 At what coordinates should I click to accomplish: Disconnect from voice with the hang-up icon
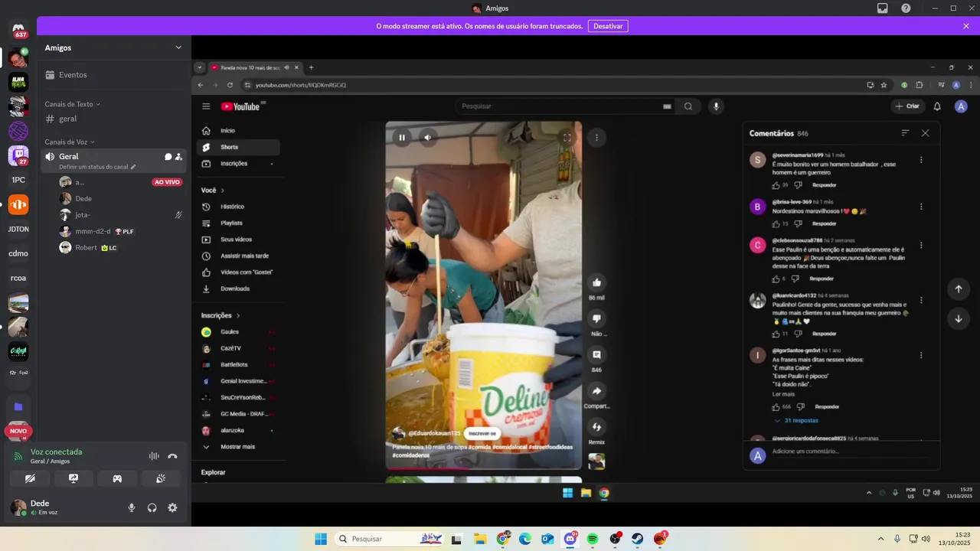coord(172,456)
